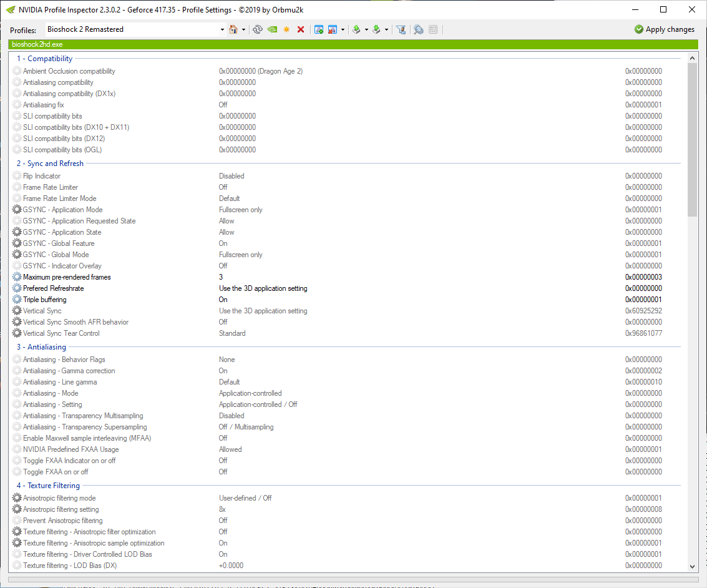Click hex value 0x60925292 for Vertical Sync

(643, 311)
